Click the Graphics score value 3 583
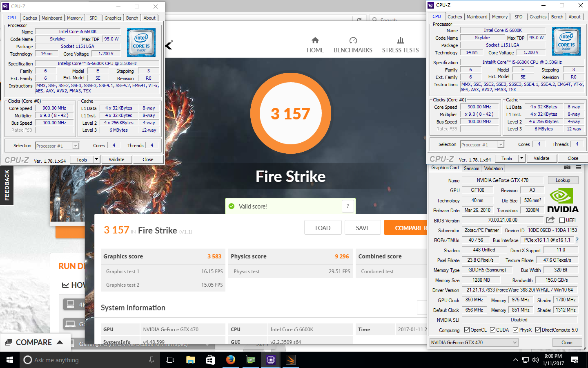 214,256
